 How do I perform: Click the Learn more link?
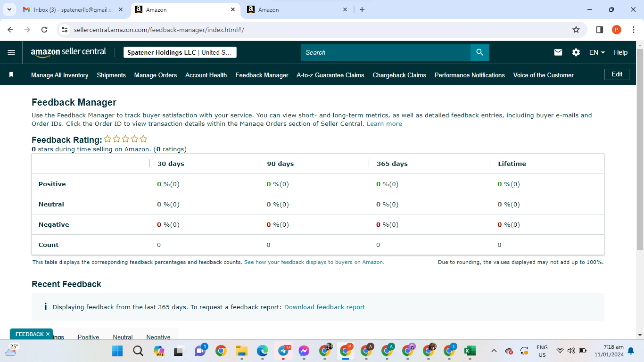384,124
